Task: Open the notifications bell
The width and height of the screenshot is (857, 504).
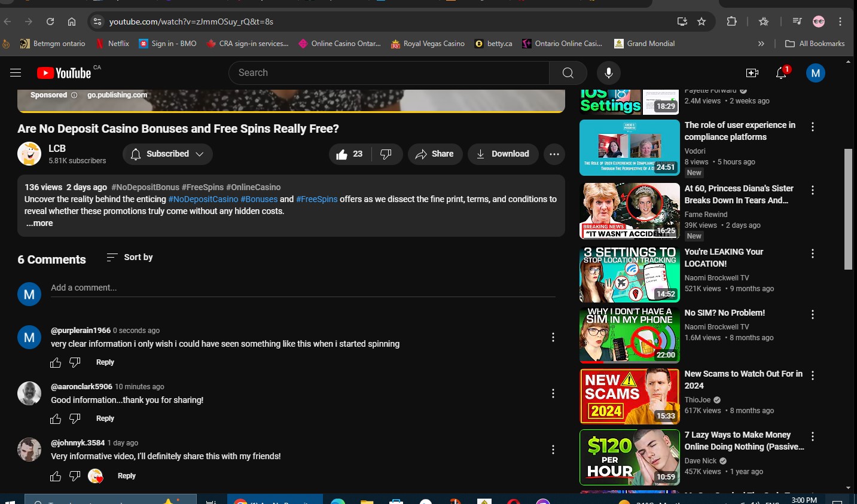Action: 781,73
